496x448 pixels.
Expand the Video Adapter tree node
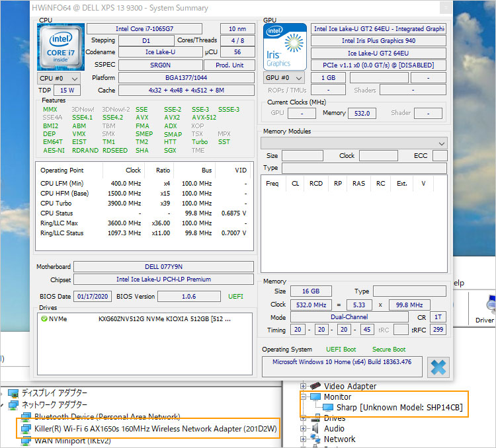(x=303, y=386)
